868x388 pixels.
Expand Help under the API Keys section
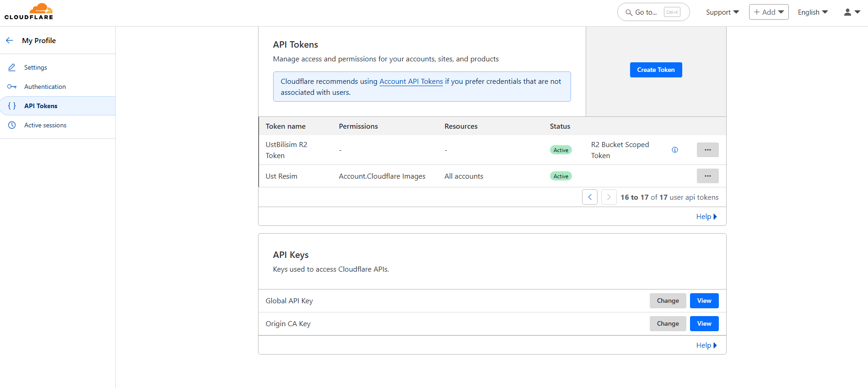(x=706, y=345)
